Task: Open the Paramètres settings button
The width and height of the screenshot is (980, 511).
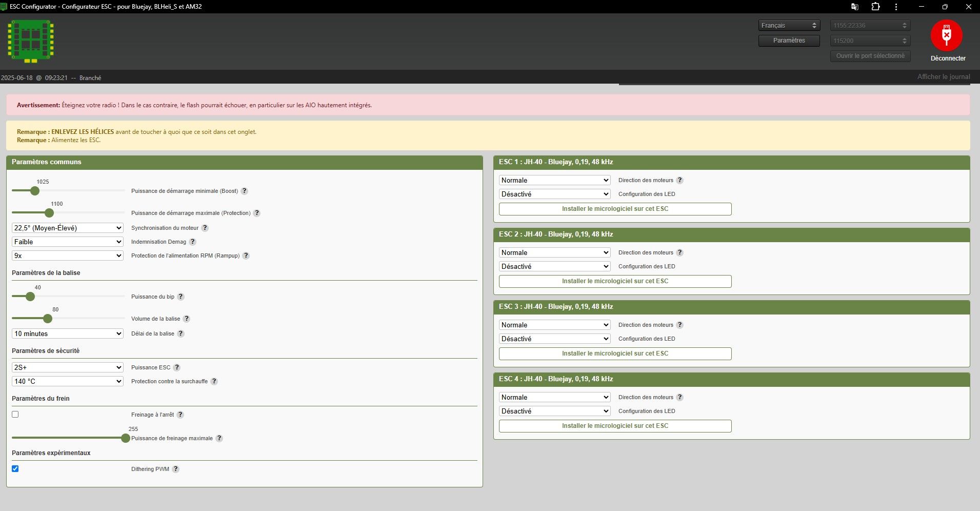Action: [789, 41]
